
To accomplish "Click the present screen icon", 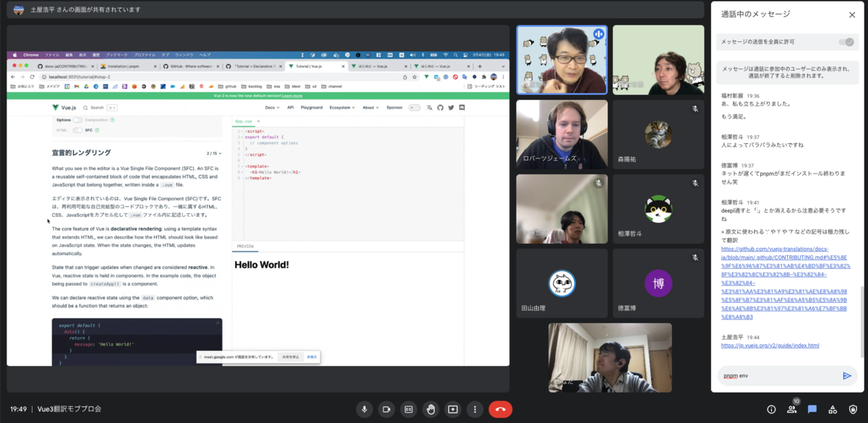I will pyautogui.click(x=454, y=409).
